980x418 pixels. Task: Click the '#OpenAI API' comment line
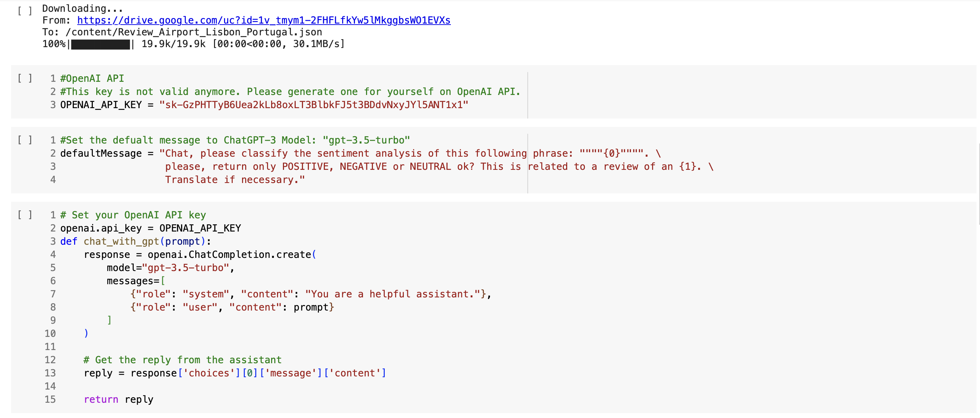(92, 78)
